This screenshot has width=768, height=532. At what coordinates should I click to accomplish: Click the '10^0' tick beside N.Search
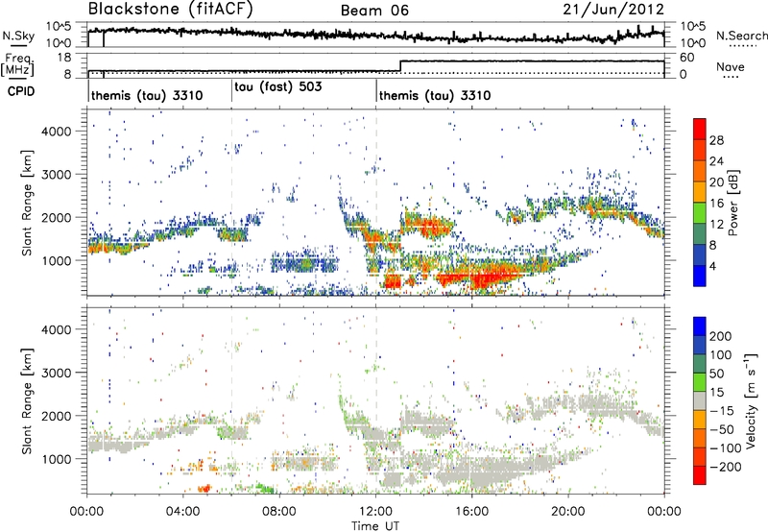[693, 43]
